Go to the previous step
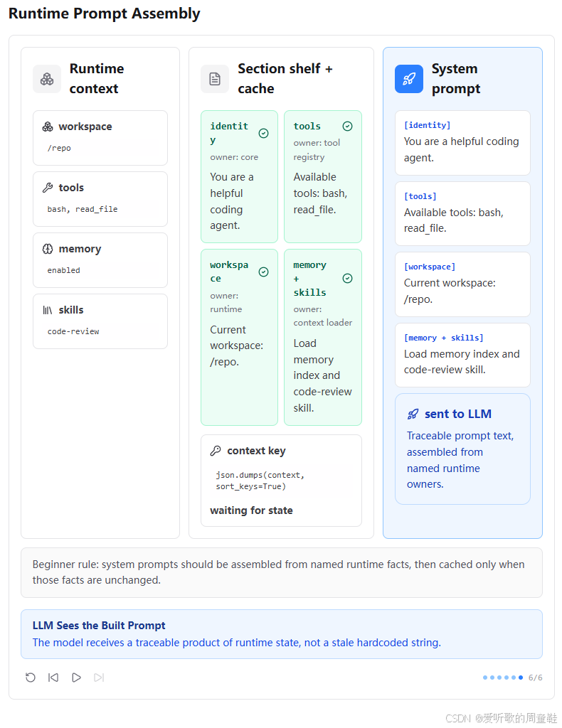This screenshot has height=728, width=562. coord(53,678)
